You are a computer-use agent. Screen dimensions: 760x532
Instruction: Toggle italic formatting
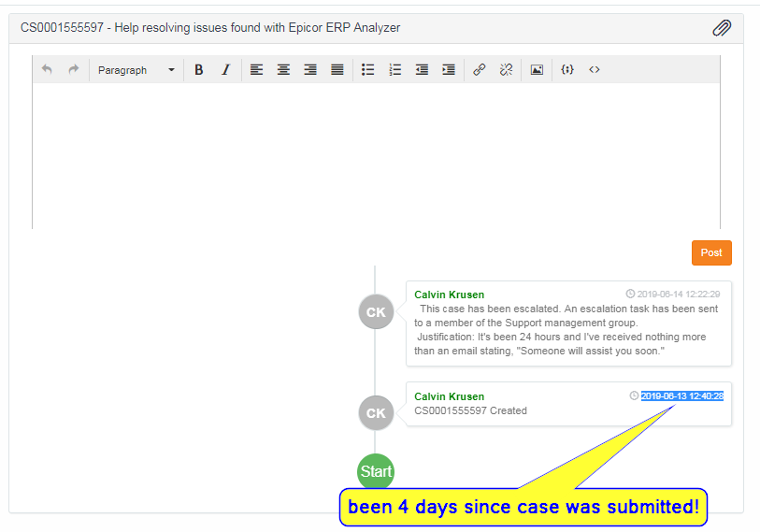(x=226, y=70)
